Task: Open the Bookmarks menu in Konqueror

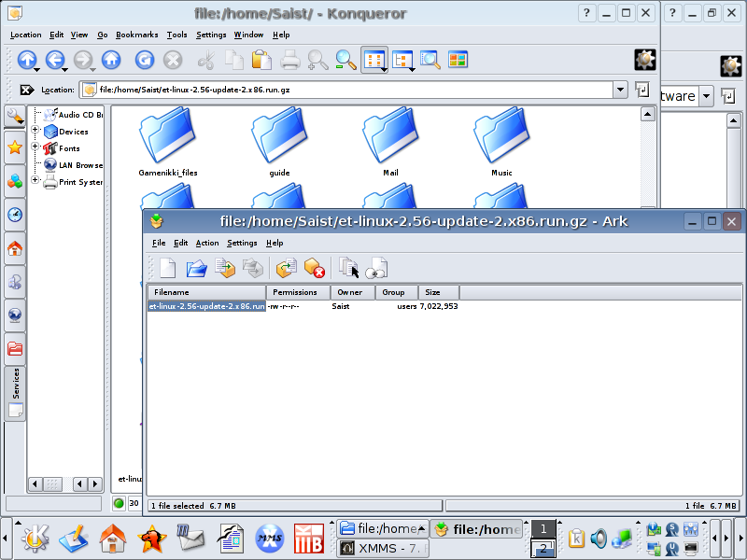Action: point(137,35)
